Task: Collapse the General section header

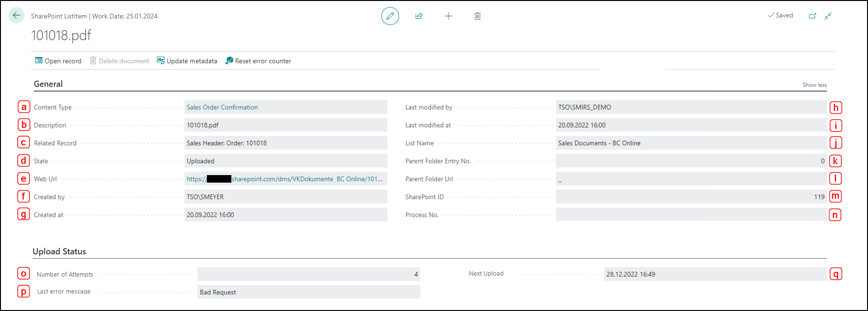Action: click(x=48, y=84)
